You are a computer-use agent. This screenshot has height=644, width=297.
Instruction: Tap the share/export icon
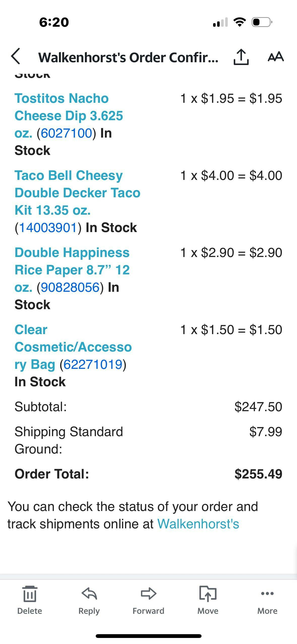(241, 57)
